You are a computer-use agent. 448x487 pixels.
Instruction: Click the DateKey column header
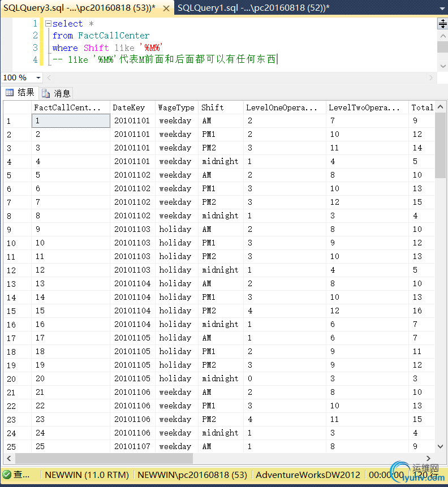click(x=133, y=107)
